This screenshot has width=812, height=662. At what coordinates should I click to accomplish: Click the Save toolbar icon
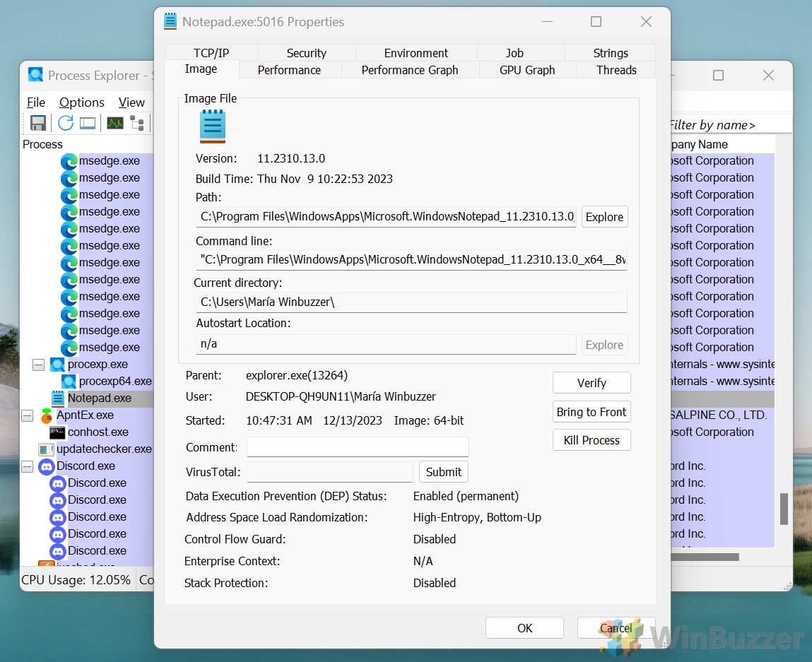pos(38,123)
